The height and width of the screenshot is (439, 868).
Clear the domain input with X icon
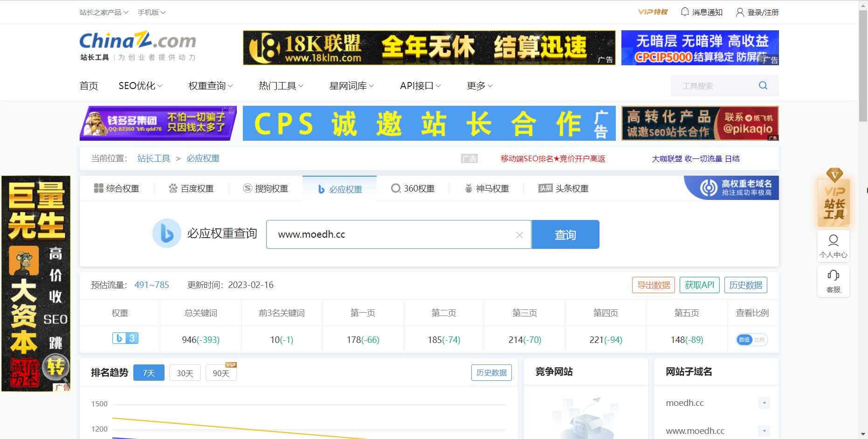tap(519, 235)
